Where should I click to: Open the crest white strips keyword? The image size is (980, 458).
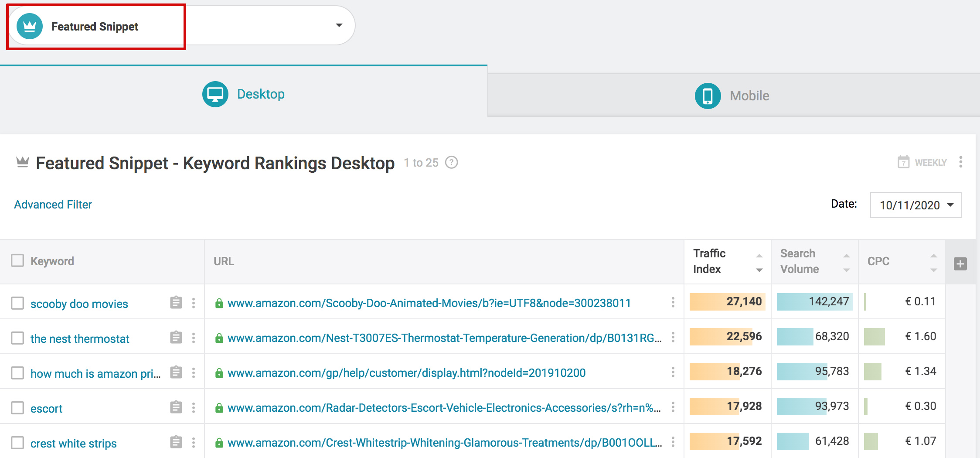pyautogui.click(x=74, y=444)
